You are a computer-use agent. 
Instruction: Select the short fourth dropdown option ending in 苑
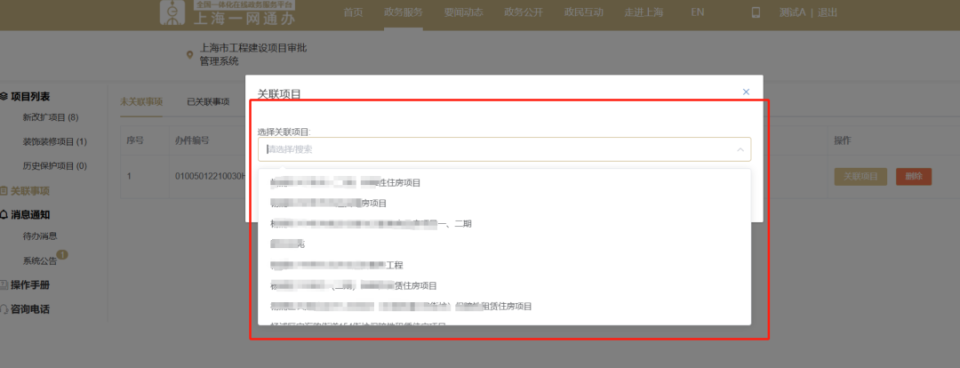point(504,244)
